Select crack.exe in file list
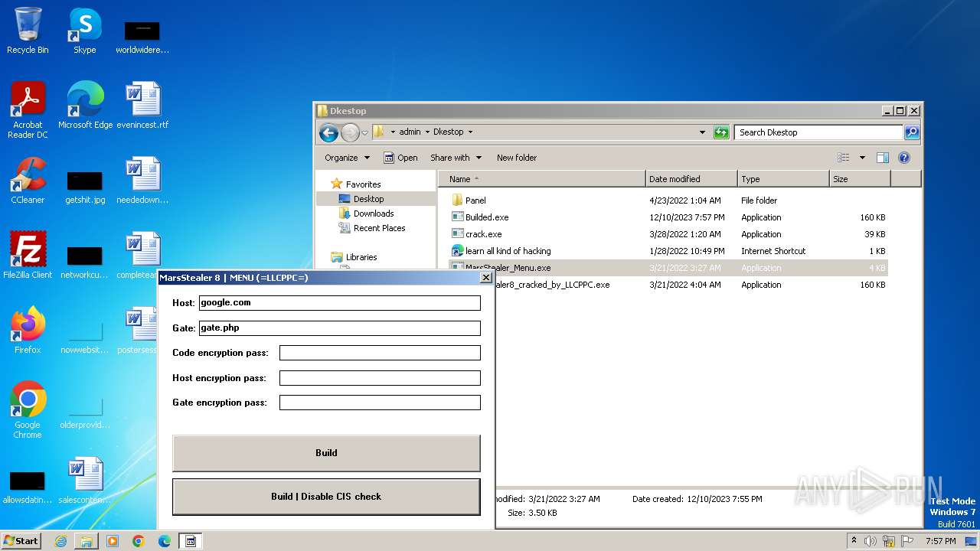This screenshot has width=980, height=551. 668,234
